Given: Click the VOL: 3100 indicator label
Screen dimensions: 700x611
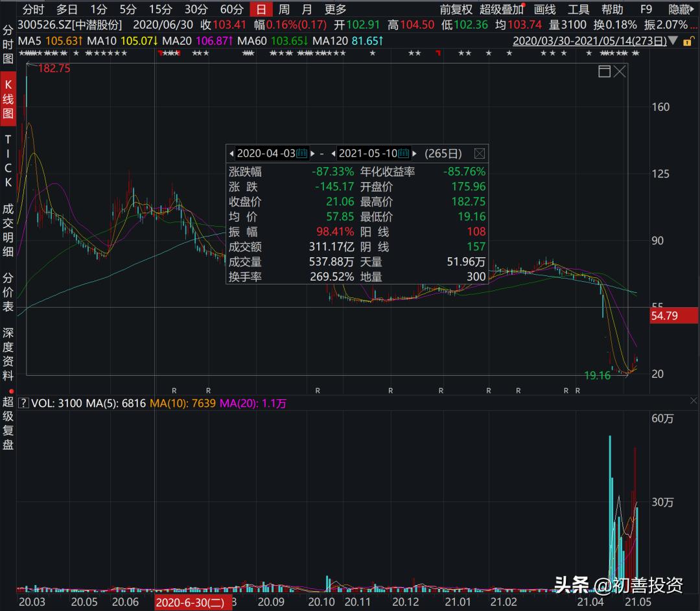Looking at the screenshot, I should (56, 404).
